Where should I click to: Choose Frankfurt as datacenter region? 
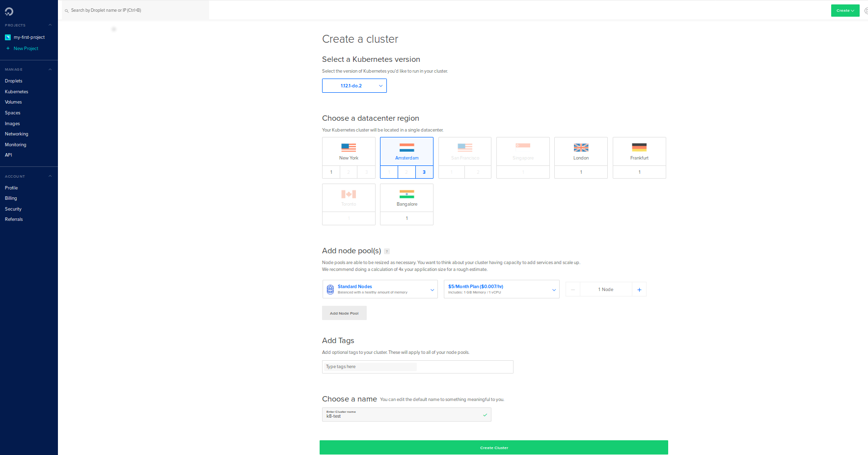click(x=639, y=152)
